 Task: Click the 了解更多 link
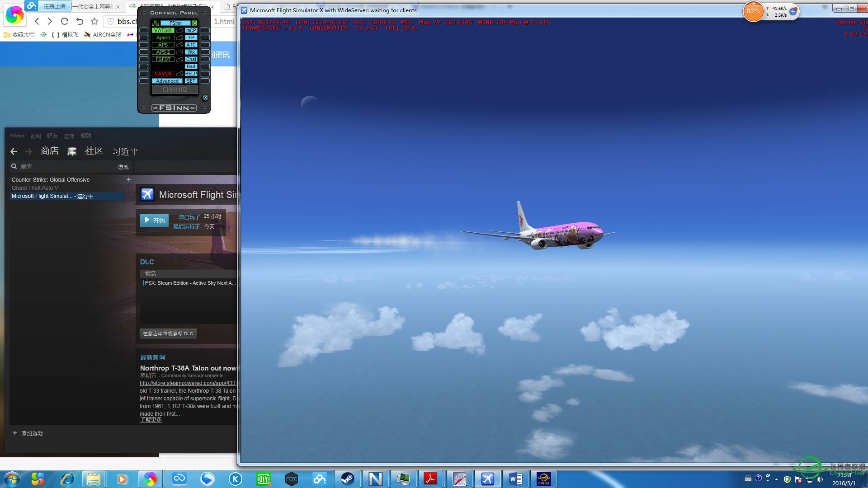(151, 420)
